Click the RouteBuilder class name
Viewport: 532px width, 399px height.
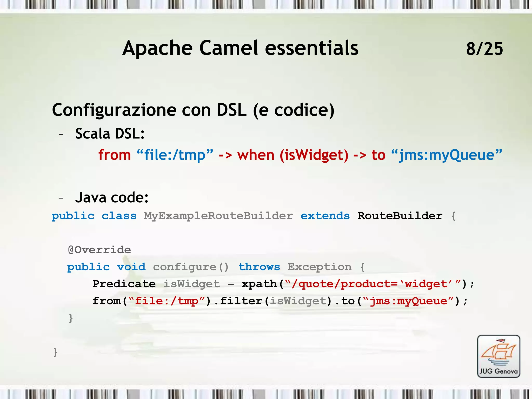pyautogui.click(x=400, y=216)
